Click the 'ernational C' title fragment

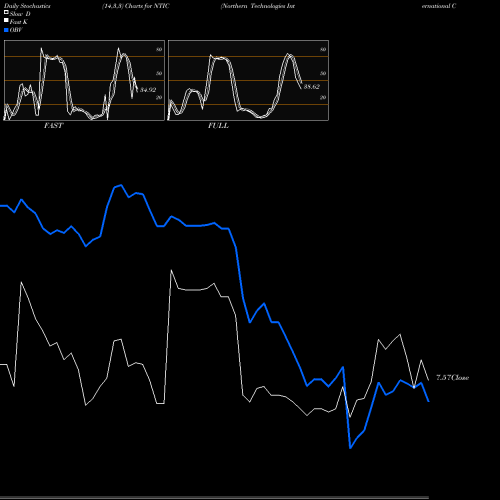[x=439, y=6]
